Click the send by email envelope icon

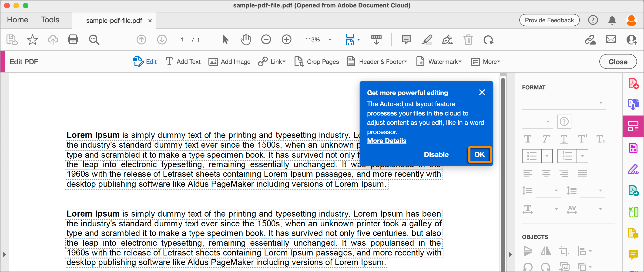[610, 40]
